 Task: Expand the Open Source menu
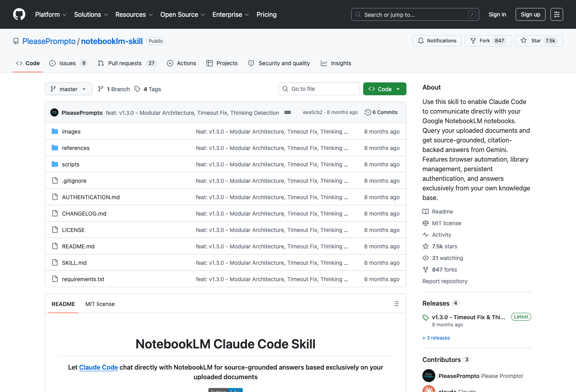183,14
